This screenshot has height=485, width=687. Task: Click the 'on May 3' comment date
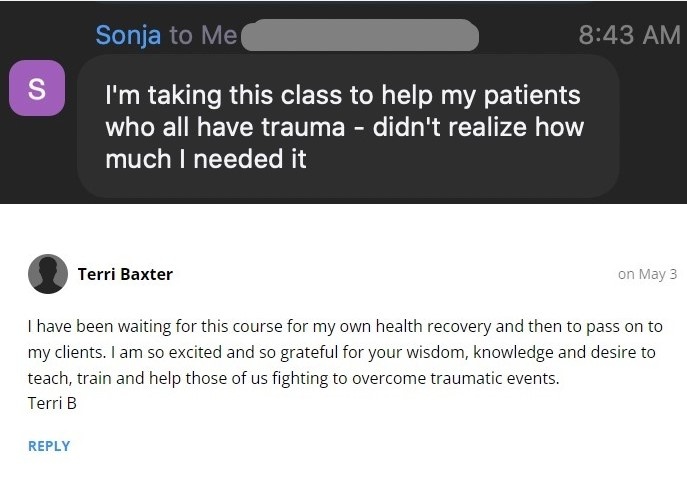(647, 275)
